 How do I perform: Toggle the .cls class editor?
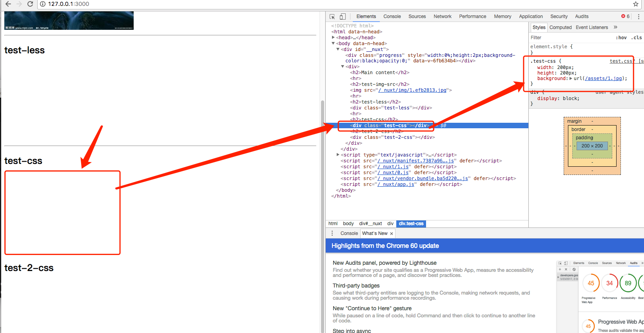click(x=637, y=38)
